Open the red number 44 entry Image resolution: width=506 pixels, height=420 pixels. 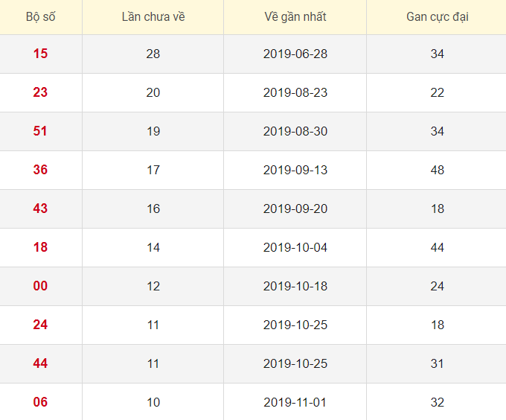pyautogui.click(x=40, y=363)
